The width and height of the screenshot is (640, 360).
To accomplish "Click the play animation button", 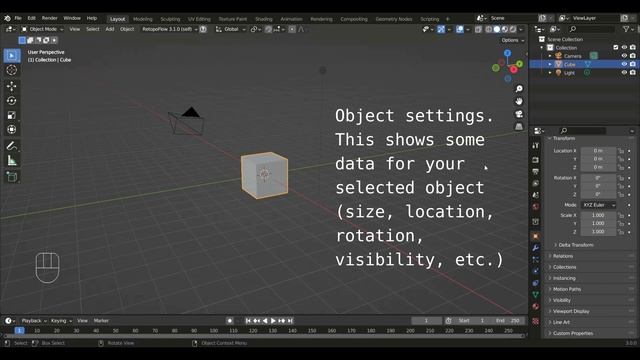I will pos(273,321).
